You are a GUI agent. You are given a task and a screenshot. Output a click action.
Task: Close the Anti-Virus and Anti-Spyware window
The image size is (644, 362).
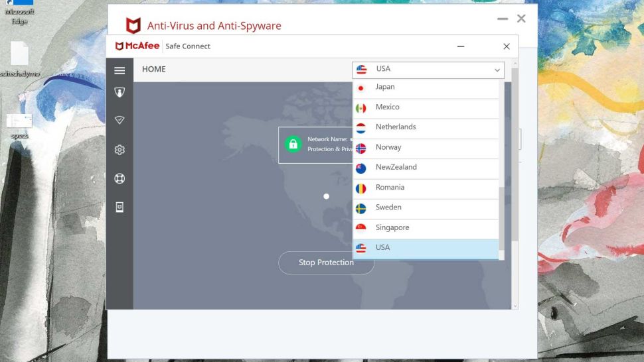521,19
